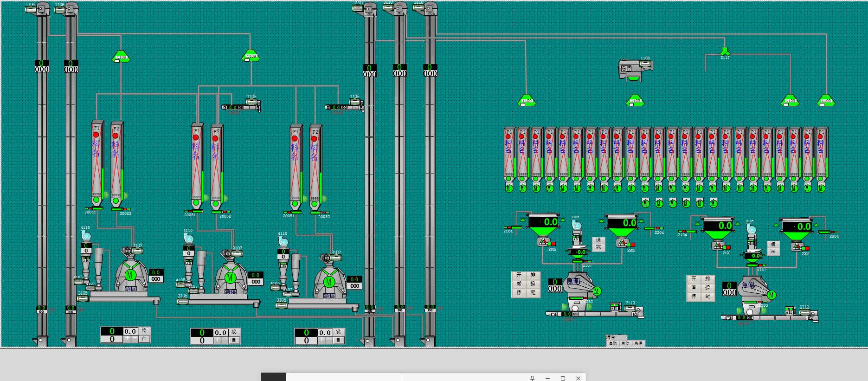Click the 2117 three-way diverter valve
Screen dimensions: 868x381
[725, 51]
